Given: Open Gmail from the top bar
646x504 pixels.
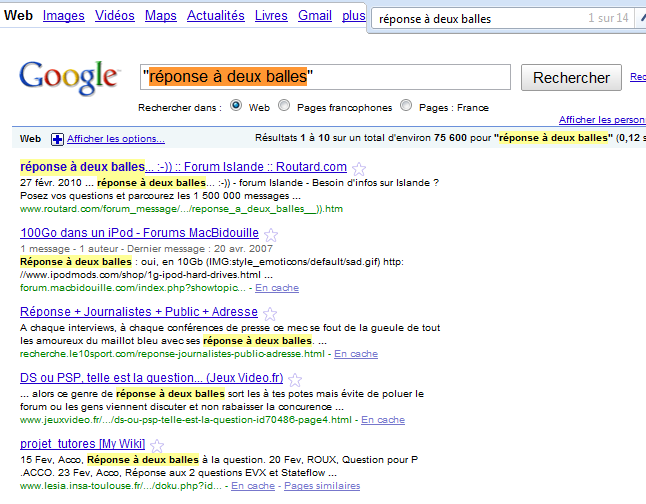Looking at the screenshot, I should 315,16.
